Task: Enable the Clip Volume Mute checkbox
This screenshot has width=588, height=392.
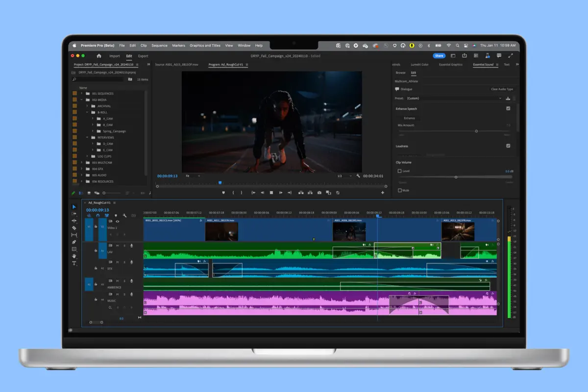Action: coord(400,190)
